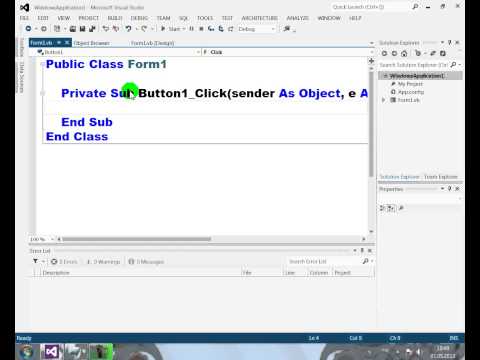Click Property Pages wrench icon
Image resolution: width=480 pixels, height=360 pixels.
401,208
